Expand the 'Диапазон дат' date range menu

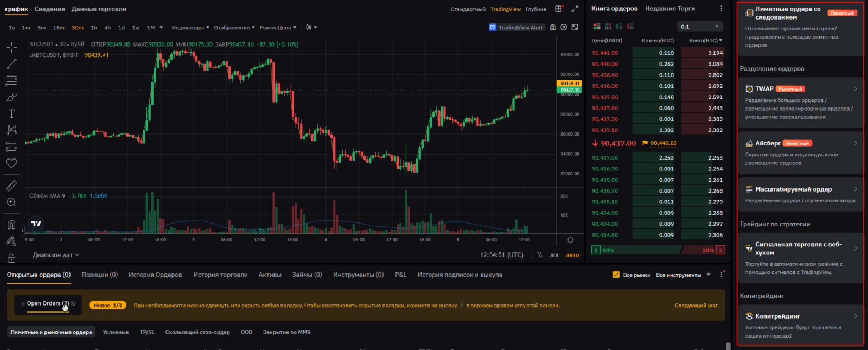(x=55, y=255)
